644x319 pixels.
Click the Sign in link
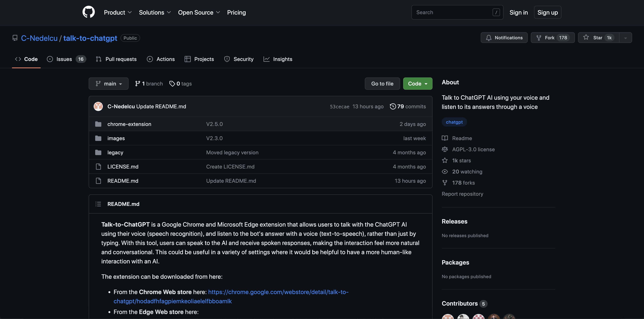click(x=519, y=12)
